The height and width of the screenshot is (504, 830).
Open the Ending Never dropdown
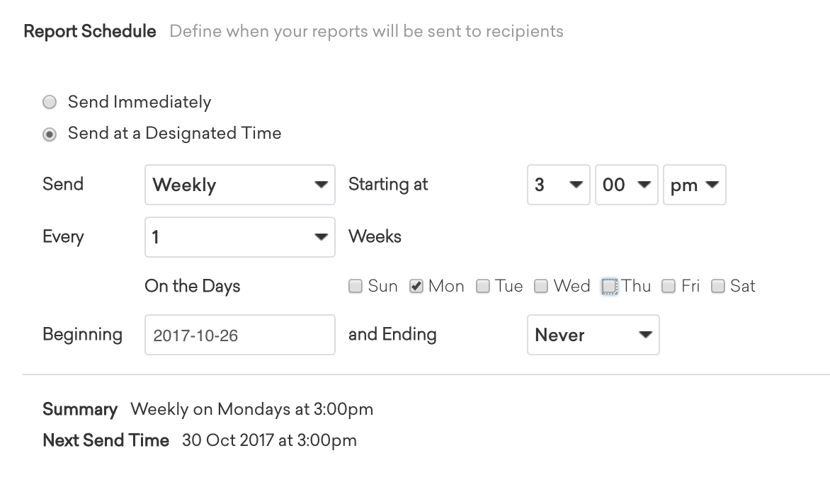[x=593, y=335]
